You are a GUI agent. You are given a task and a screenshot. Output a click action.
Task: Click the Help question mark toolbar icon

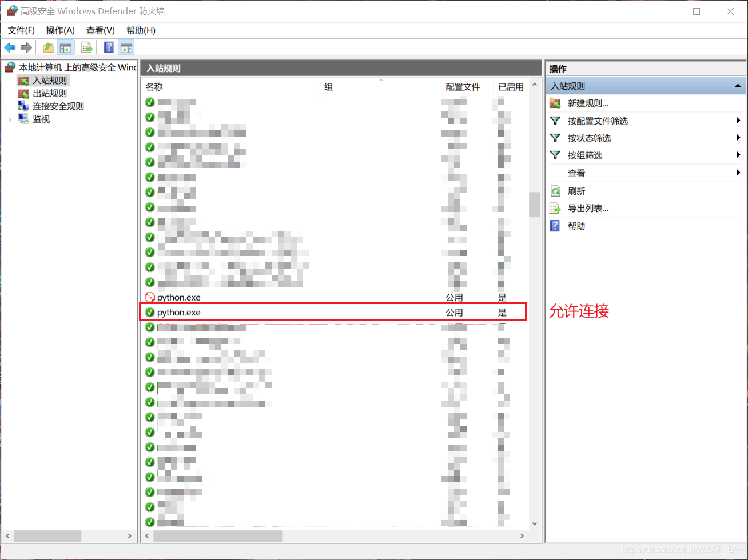click(109, 47)
